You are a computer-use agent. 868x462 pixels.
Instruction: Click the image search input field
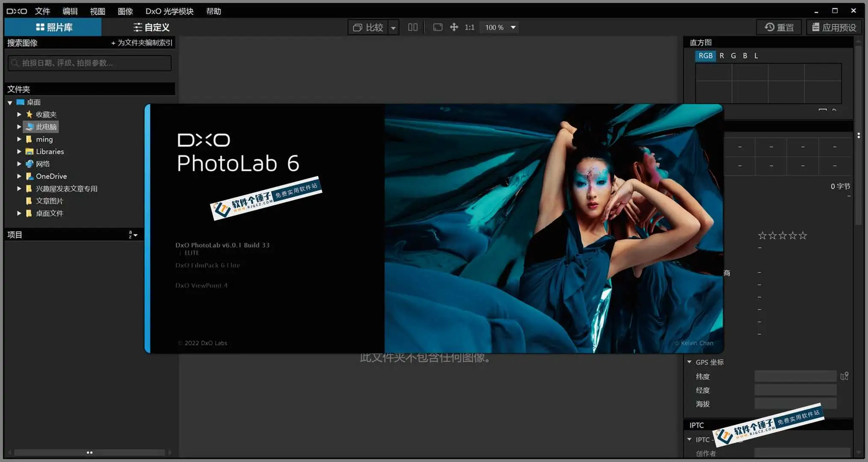[89, 63]
